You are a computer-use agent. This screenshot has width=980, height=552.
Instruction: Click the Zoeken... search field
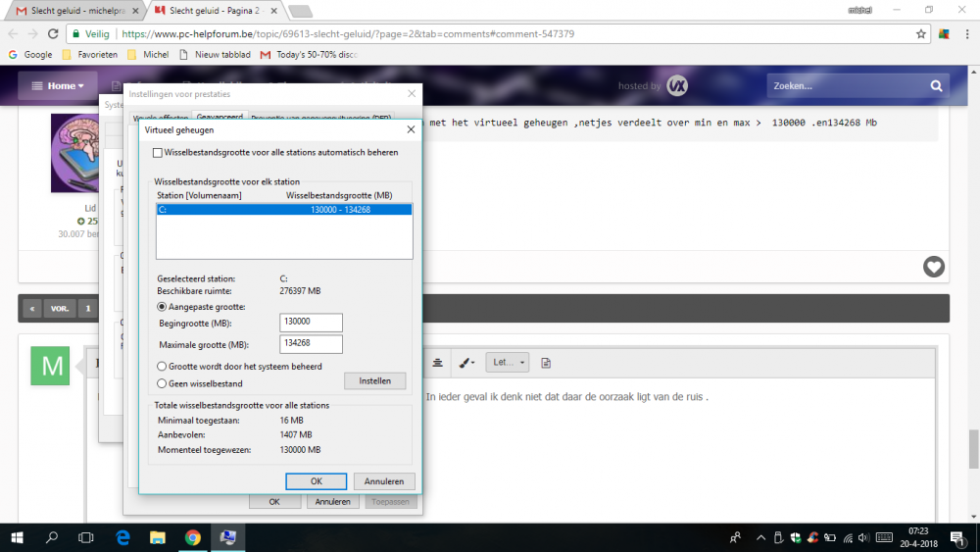(847, 85)
